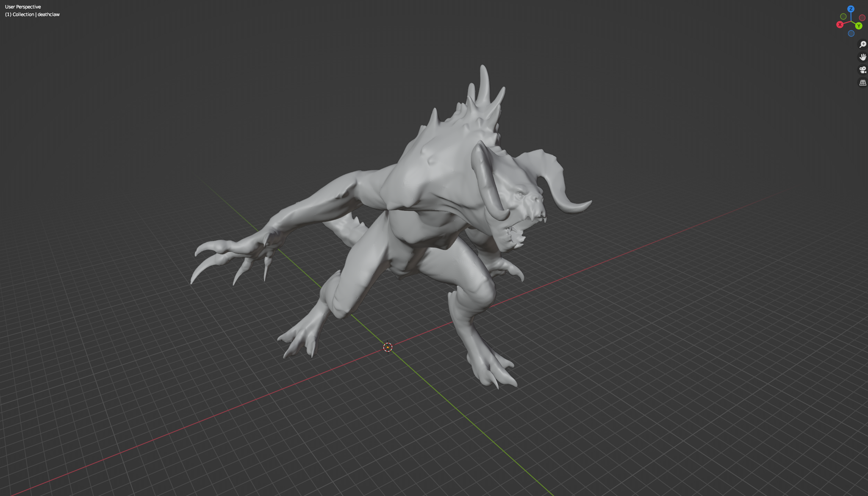Click the 3D cursor at grid origin
Viewport: 868px width, 496px height.
pyautogui.click(x=388, y=347)
